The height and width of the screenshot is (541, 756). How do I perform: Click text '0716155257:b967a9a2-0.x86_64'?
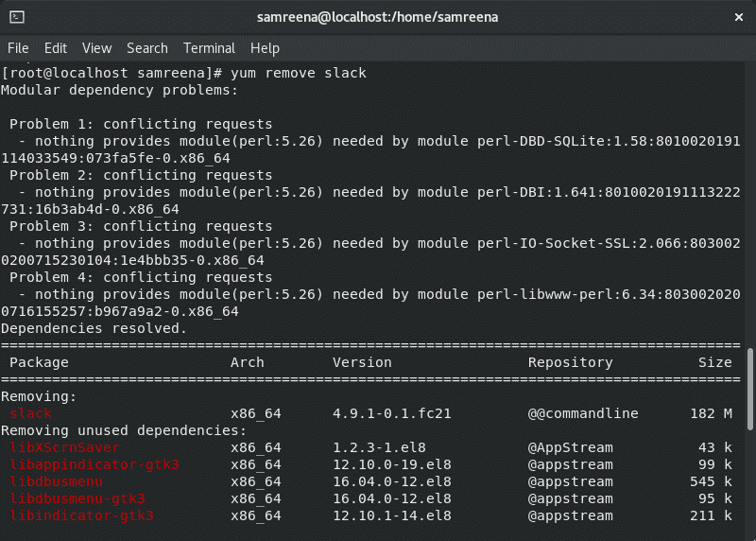pyautogui.click(x=120, y=312)
